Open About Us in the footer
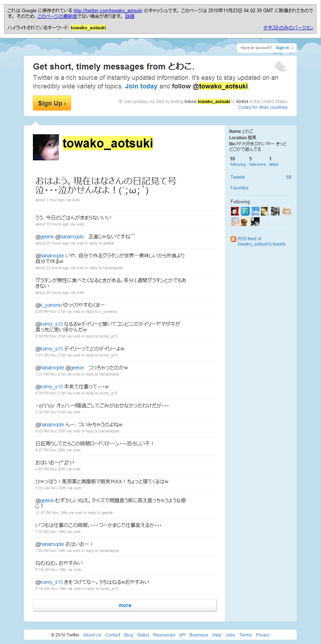The width and height of the screenshot is (321, 644). [x=92, y=635]
